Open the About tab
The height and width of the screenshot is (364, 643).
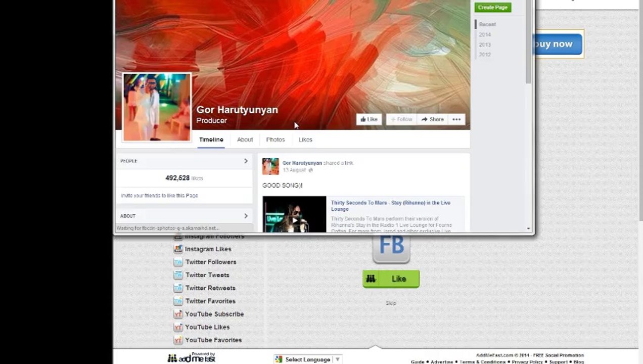[x=245, y=140]
